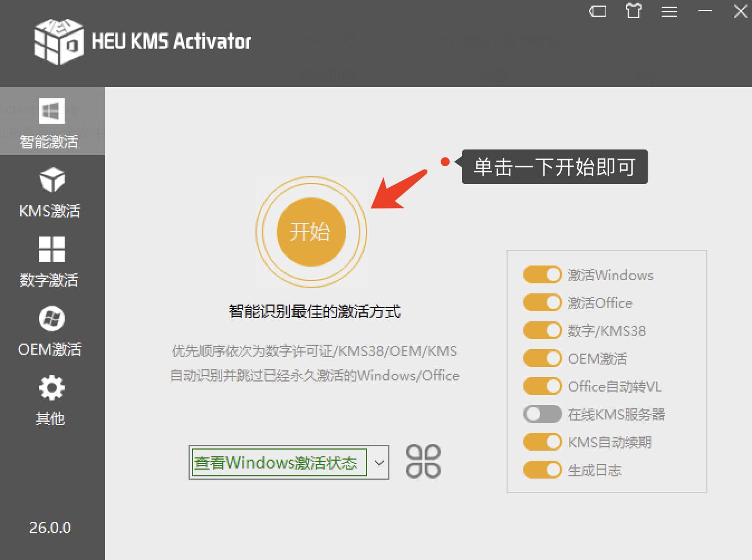Close the HEU KMS Activator window
The width and height of the screenshot is (752, 560).
click(741, 11)
